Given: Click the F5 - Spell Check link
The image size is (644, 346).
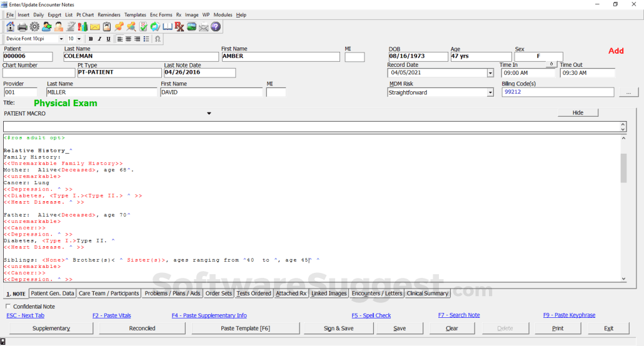Looking at the screenshot, I should [371, 315].
